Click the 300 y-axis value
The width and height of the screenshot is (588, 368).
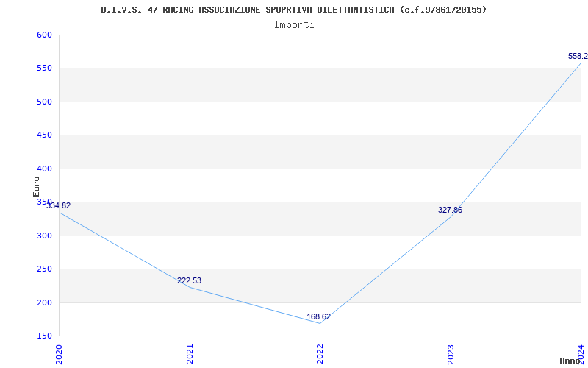pyautogui.click(x=44, y=236)
